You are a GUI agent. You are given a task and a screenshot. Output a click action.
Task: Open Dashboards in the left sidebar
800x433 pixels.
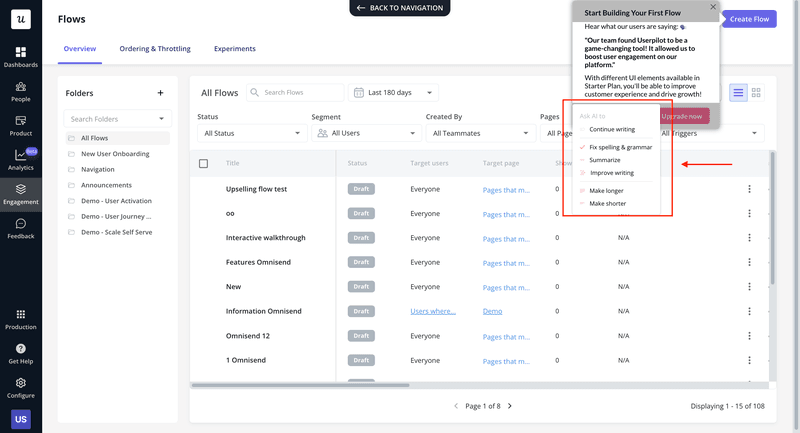click(20, 56)
